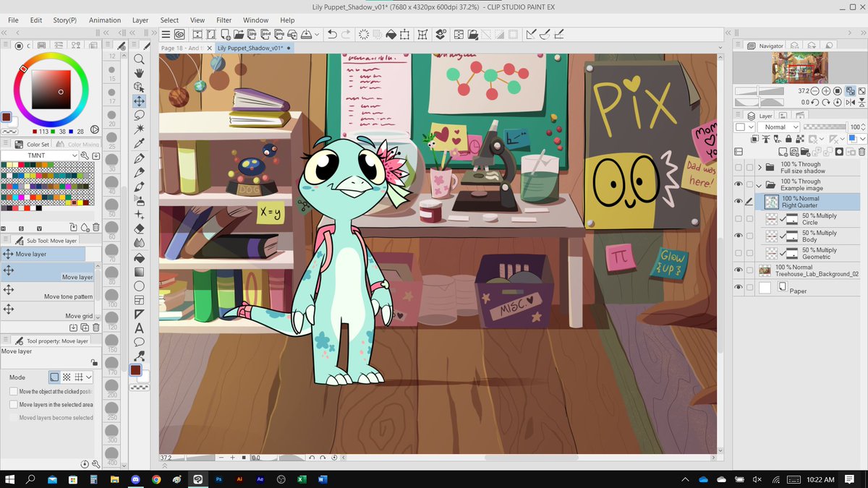Open Google Chrome from the taskbar
Viewport: 868px width, 488px height.
click(x=156, y=479)
